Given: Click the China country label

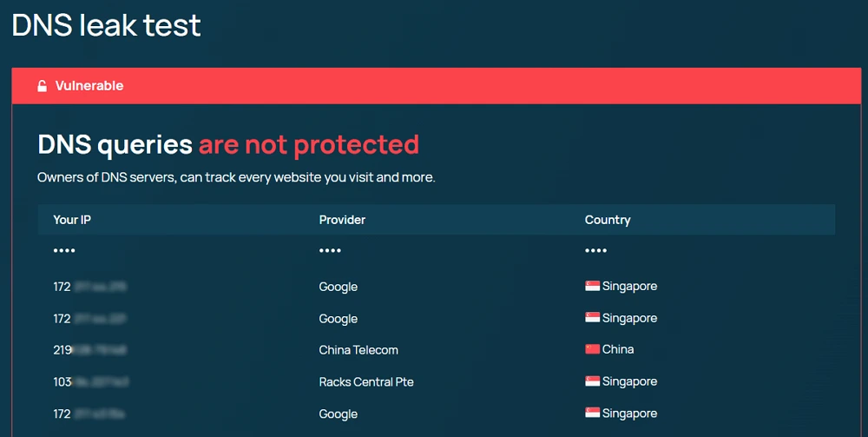Looking at the screenshot, I should (x=618, y=349).
